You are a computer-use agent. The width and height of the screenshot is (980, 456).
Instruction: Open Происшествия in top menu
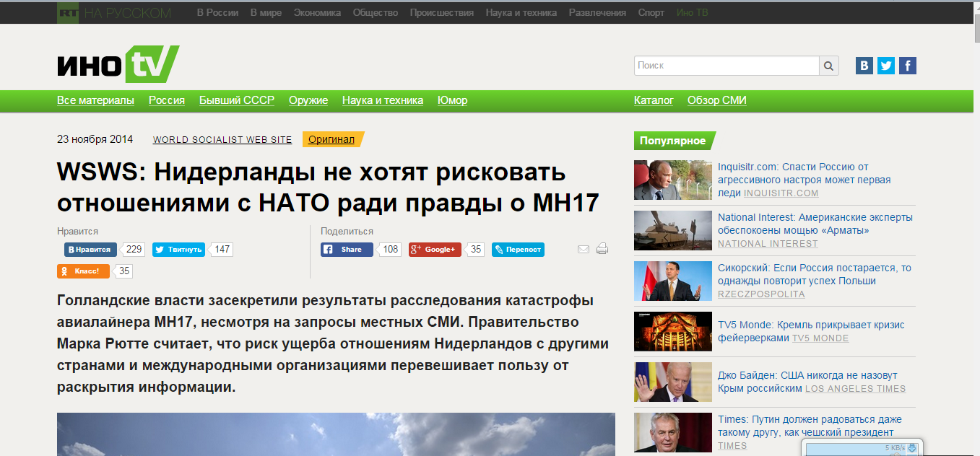442,13
